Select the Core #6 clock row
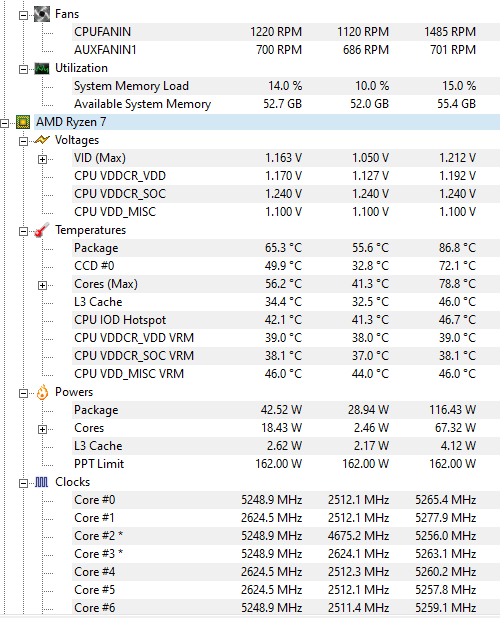The image size is (500, 618). pyautogui.click(x=286, y=608)
